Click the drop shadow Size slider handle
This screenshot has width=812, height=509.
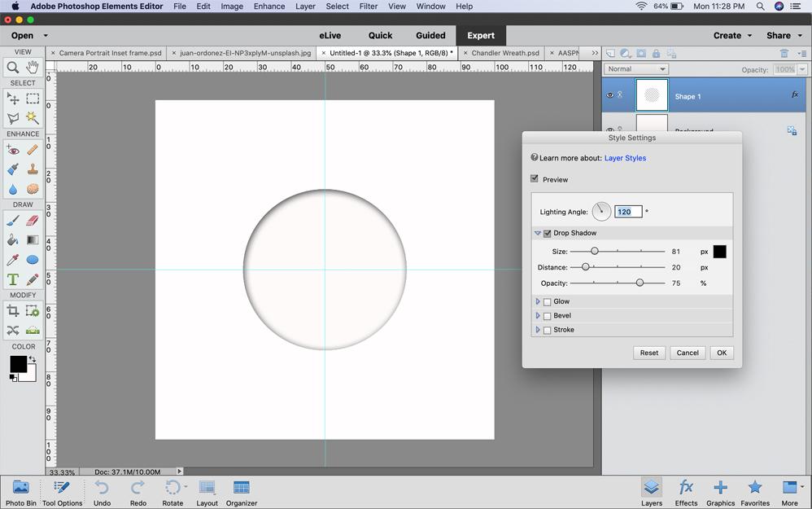pyautogui.click(x=595, y=251)
